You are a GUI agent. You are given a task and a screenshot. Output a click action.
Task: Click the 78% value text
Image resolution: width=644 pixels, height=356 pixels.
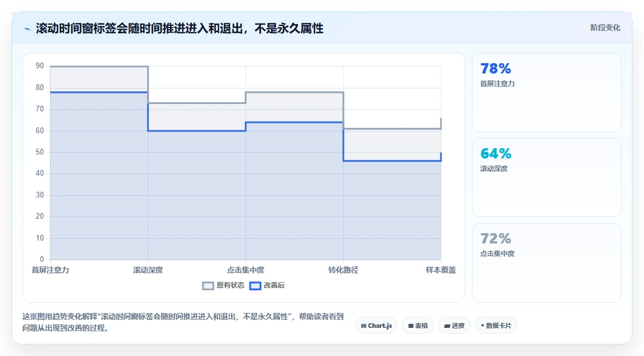496,68
